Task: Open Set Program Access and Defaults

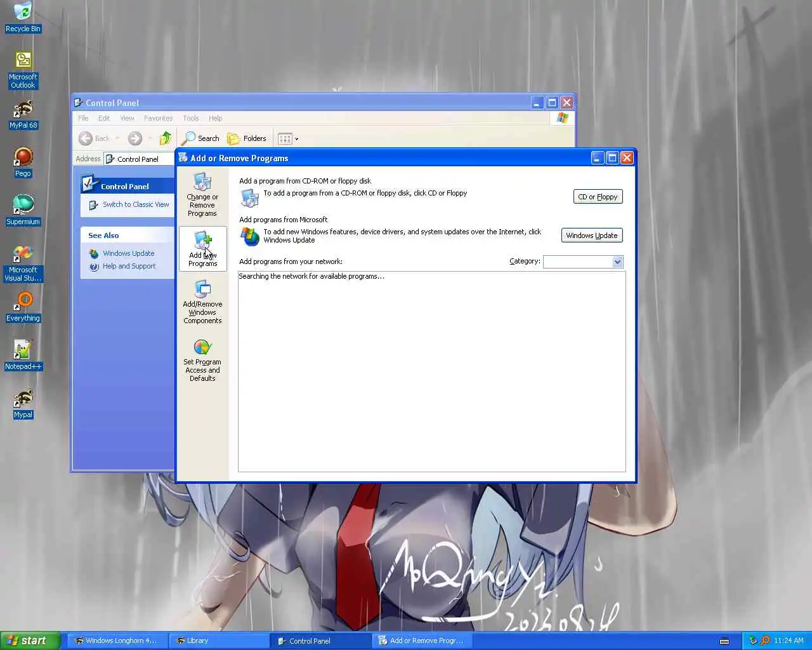Action: pyautogui.click(x=202, y=360)
